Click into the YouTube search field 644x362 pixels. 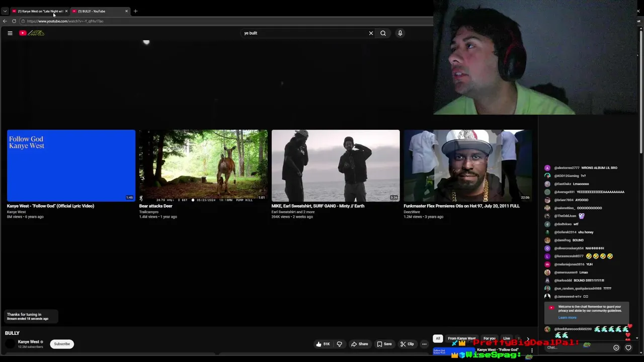point(304,33)
